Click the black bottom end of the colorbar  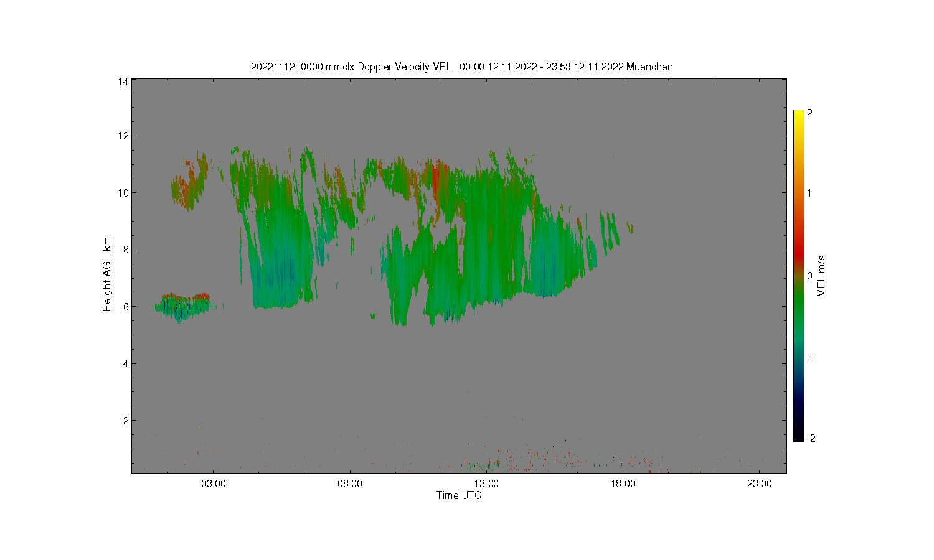[x=799, y=437]
